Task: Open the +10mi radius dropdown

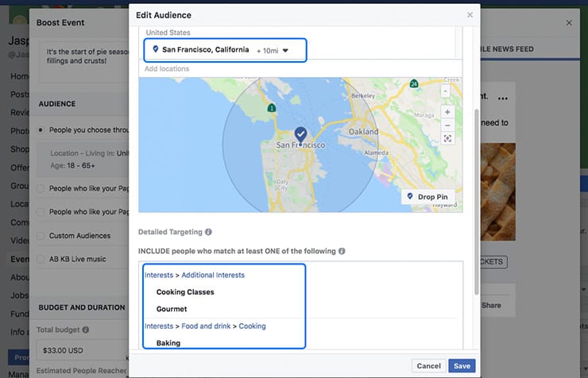Action: point(284,50)
